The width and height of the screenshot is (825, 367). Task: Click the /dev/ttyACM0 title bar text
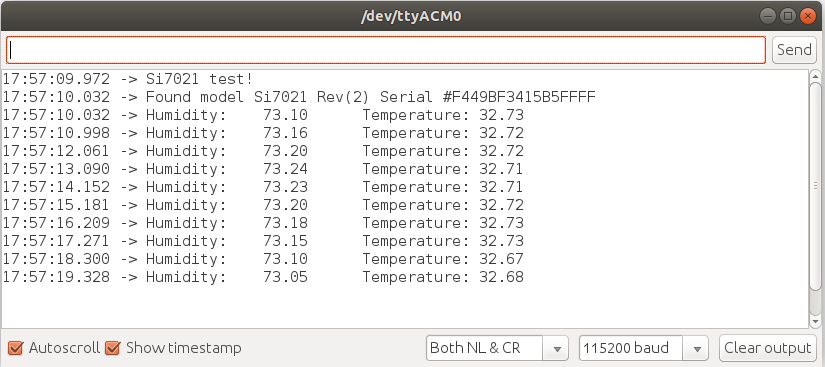[x=411, y=17]
